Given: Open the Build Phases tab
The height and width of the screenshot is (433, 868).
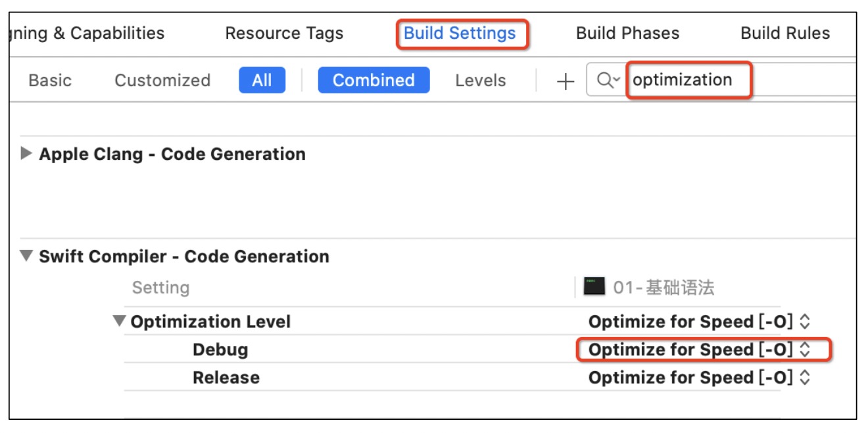Looking at the screenshot, I should tap(627, 33).
